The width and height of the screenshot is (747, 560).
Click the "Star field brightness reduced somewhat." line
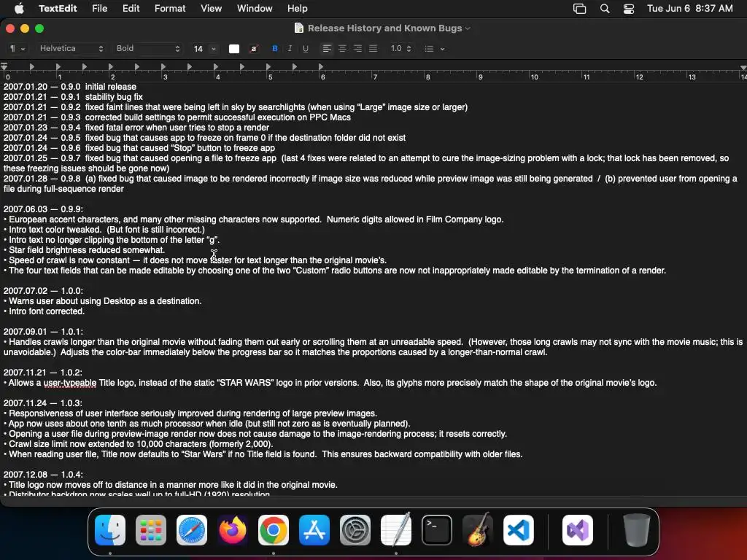85,250
